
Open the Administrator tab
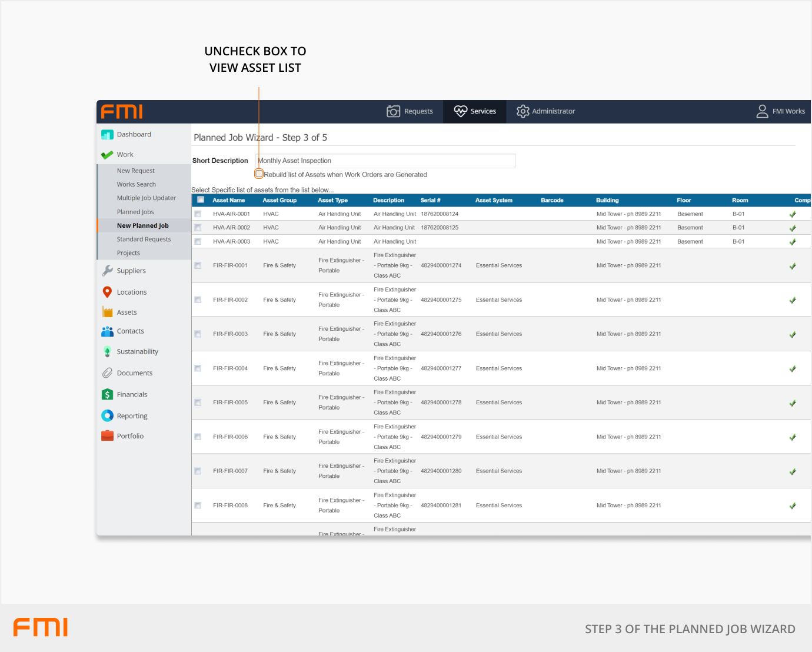pyautogui.click(x=545, y=111)
